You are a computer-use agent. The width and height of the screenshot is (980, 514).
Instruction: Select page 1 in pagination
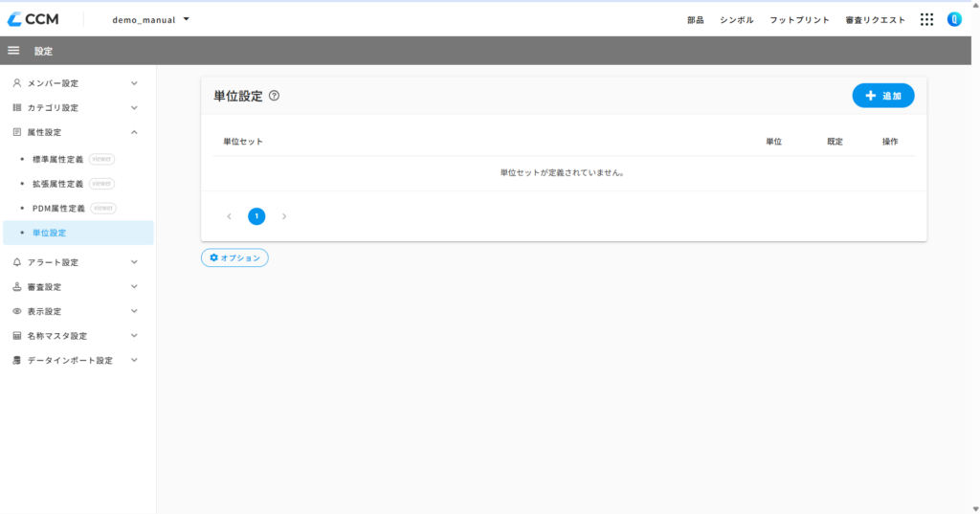(256, 216)
